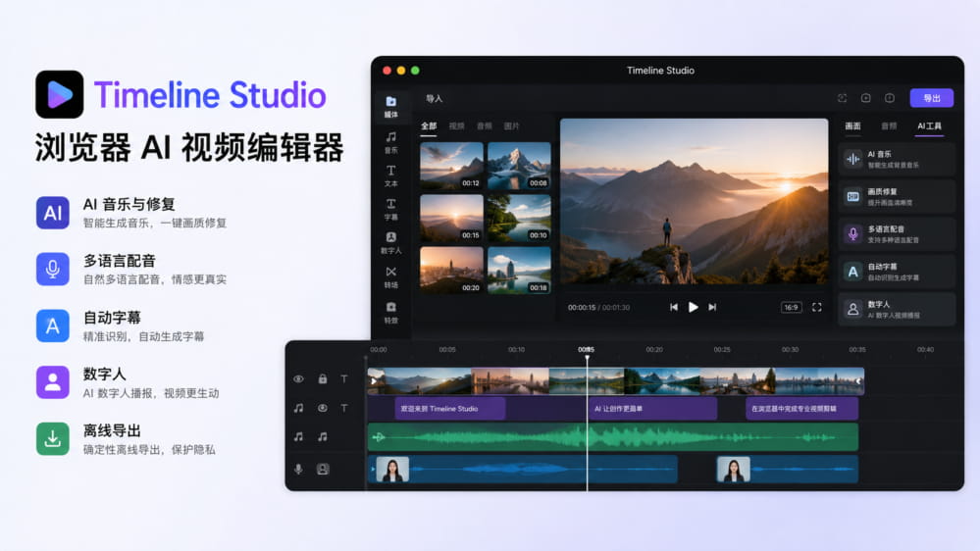Skip to previous frame button
The height and width of the screenshot is (551, 980).
click(x=673, y=307)
